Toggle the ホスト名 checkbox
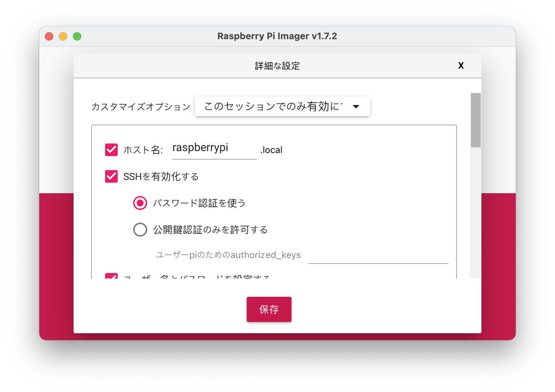This screenshot has width=555, height=392. (111, 150)
